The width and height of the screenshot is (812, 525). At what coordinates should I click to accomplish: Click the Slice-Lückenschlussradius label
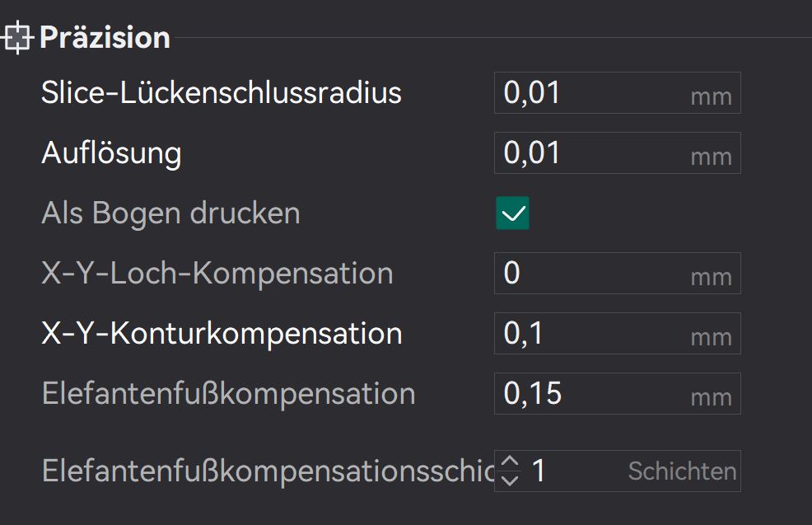click(222, 92)
